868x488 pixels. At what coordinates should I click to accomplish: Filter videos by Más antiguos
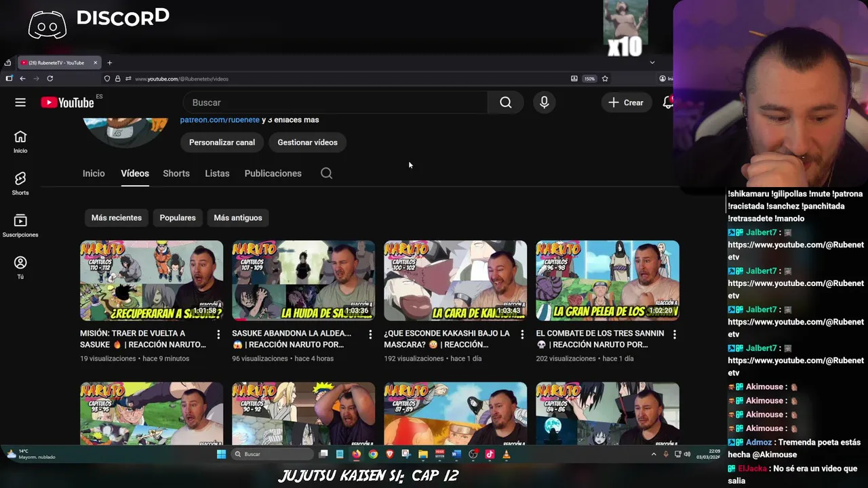[x=238, y=218]
